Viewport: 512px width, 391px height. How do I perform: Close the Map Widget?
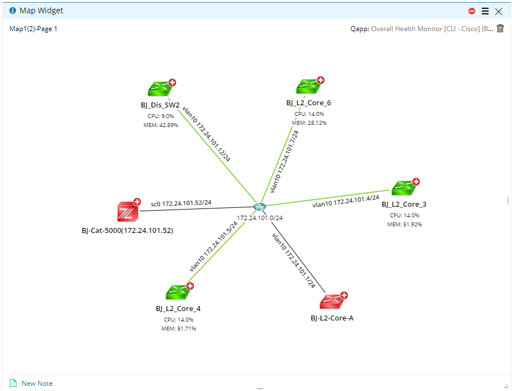(498, 12)
